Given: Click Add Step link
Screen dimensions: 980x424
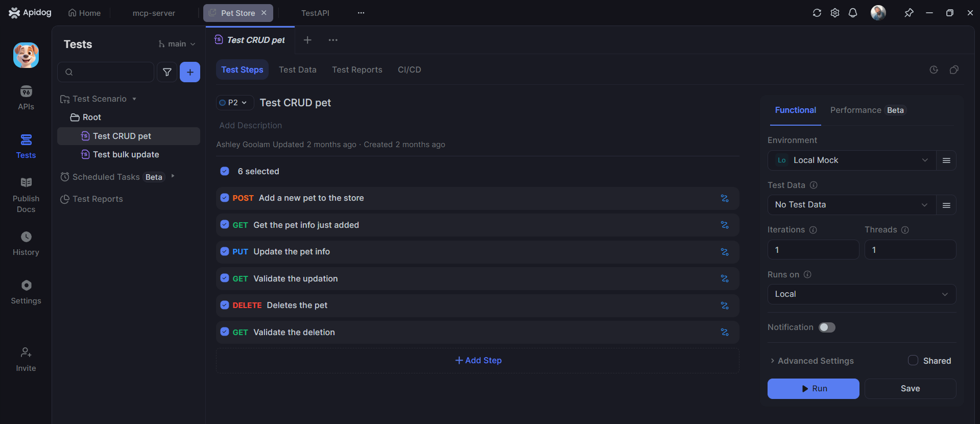Looking at the screenshot, I should (x=478, y=361).
